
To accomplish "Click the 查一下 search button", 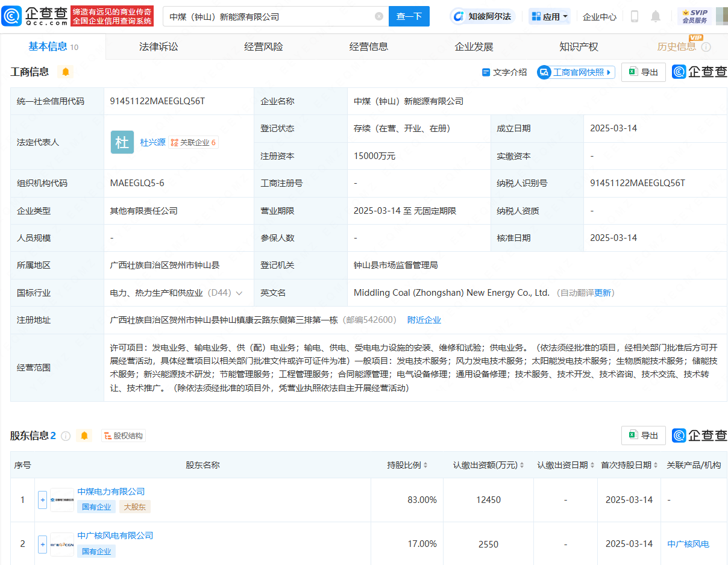I will coord(409,16).
